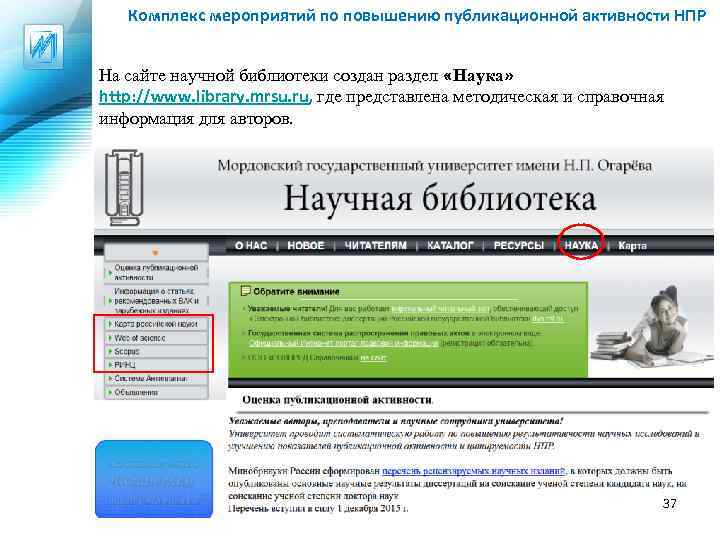Click the blue rounded banner below the sidebar
The image size is (720, 540).
(154, 479)
